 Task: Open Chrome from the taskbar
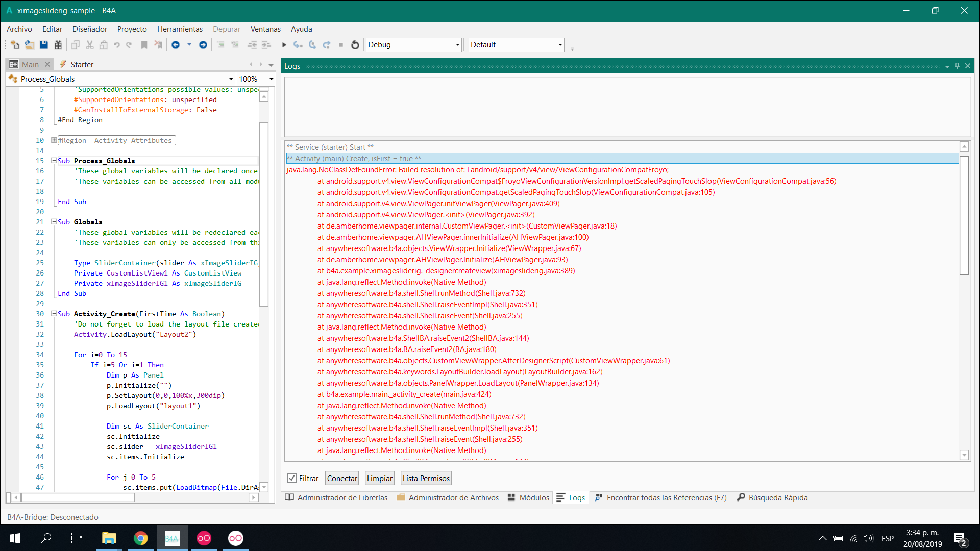tap(140, 538)
